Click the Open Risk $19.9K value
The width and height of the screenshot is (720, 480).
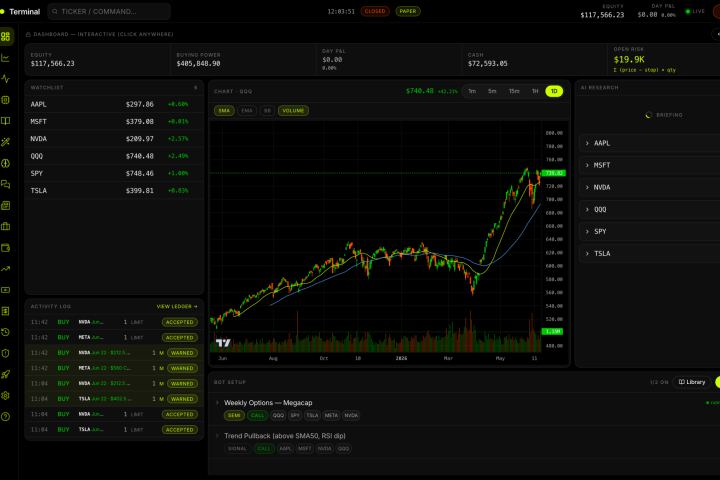point(629,59)
